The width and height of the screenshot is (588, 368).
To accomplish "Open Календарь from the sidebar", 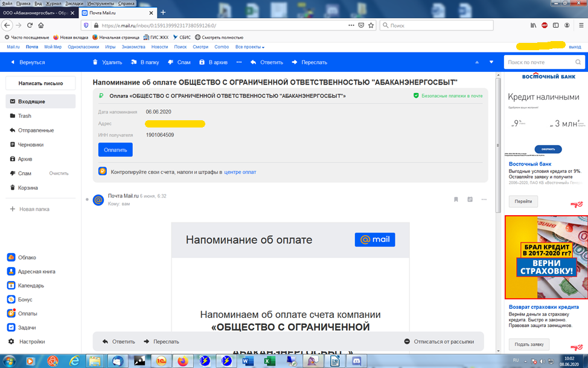I will 25,285.
